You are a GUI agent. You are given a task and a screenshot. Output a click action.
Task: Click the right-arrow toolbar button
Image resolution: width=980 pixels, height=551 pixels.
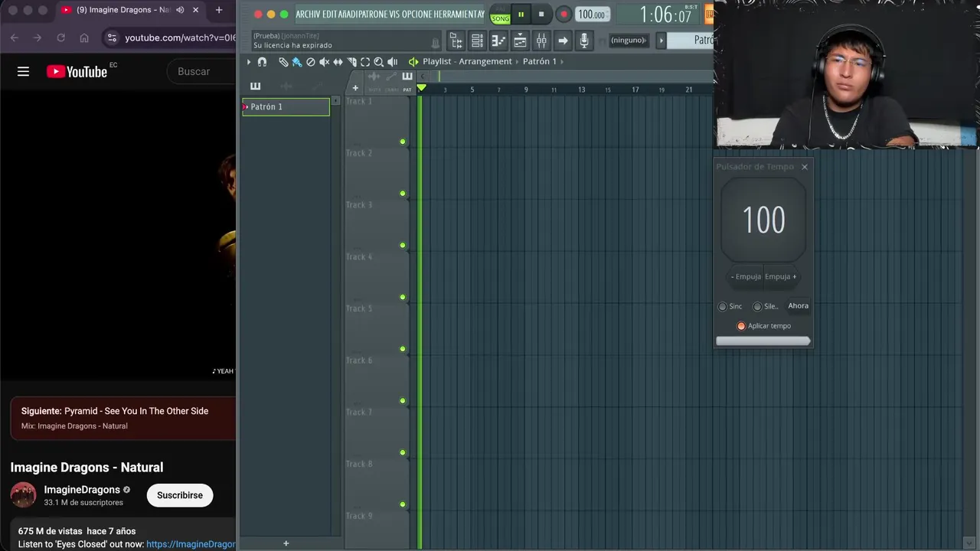coord(563,40)
